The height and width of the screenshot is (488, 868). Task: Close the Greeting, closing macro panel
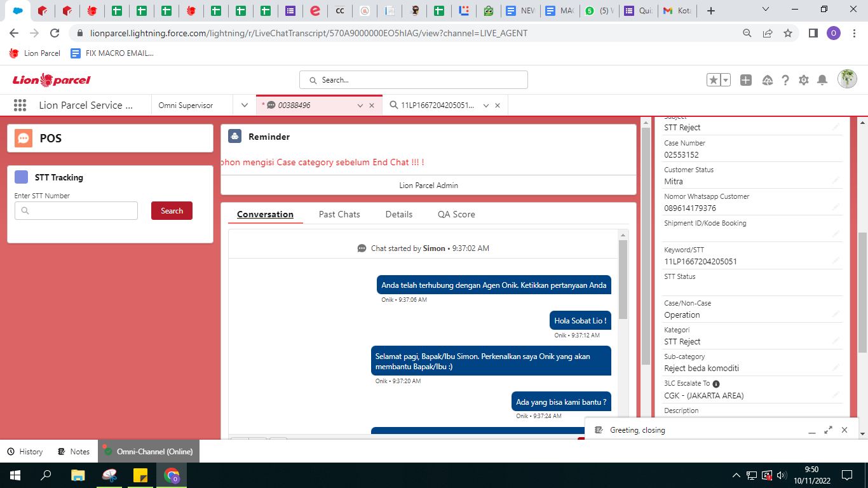coord(844,430)
